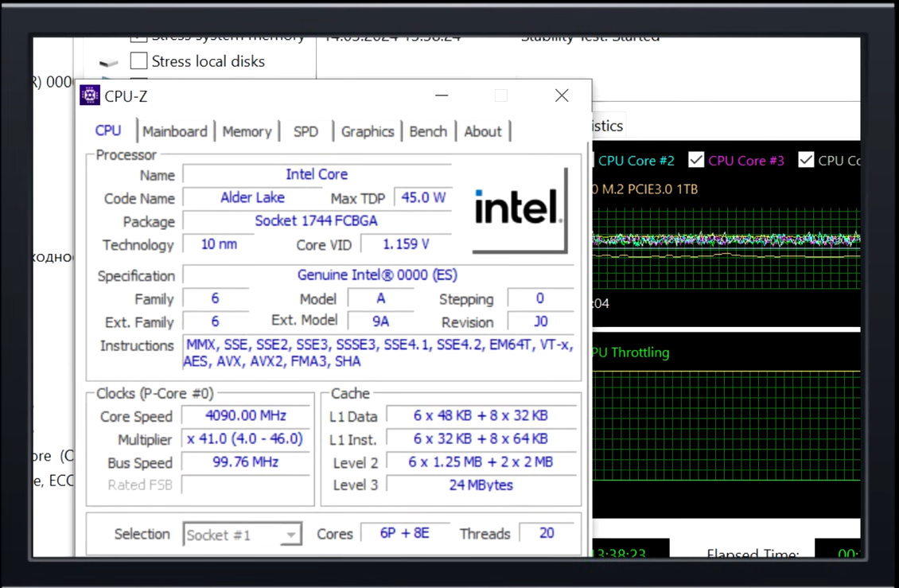This screenshot has width=899, height=588.
Task: Switch to the CPU tab
Action: pyautogui.click(x=107, y=130)
